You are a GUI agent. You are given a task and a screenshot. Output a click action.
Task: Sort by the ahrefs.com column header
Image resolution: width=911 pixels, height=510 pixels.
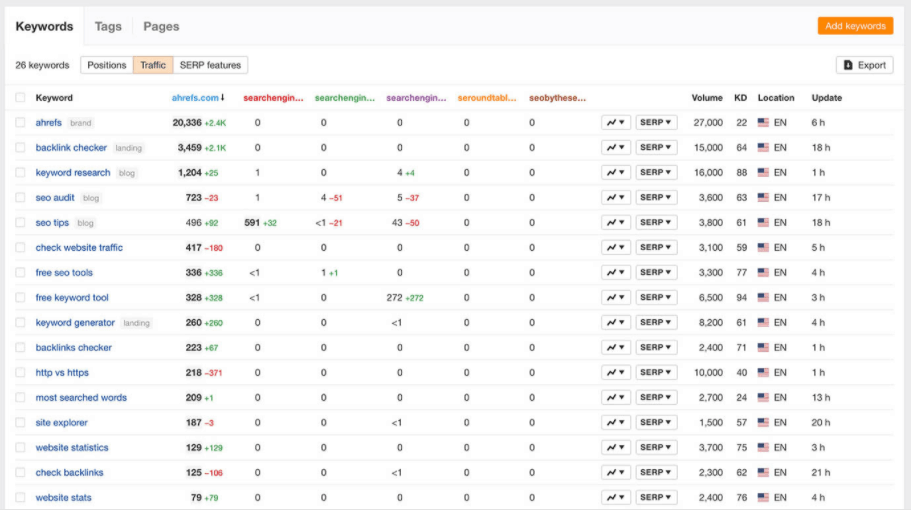197,98
